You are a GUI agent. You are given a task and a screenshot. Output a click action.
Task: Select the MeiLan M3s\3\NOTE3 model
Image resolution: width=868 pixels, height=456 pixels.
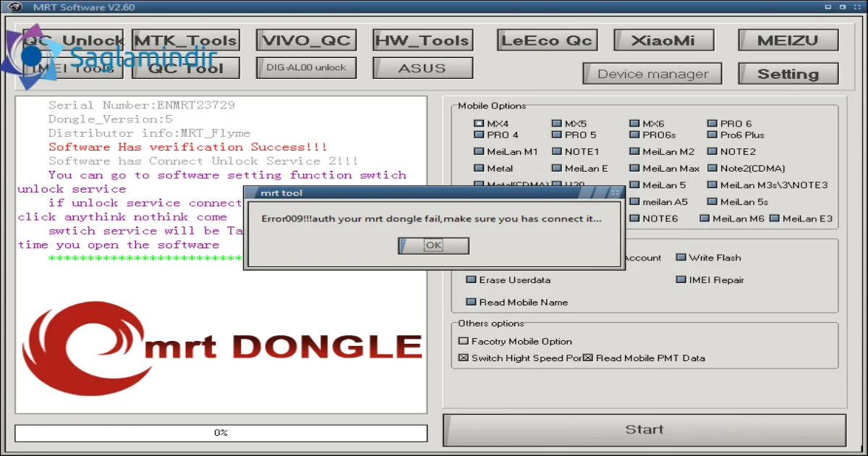pos(768,185)
